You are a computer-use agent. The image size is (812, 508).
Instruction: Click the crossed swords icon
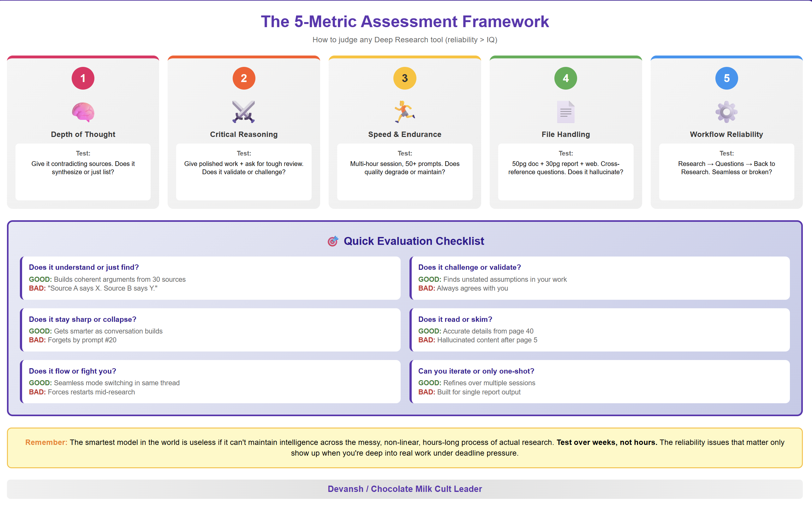[x=244, y=112]
